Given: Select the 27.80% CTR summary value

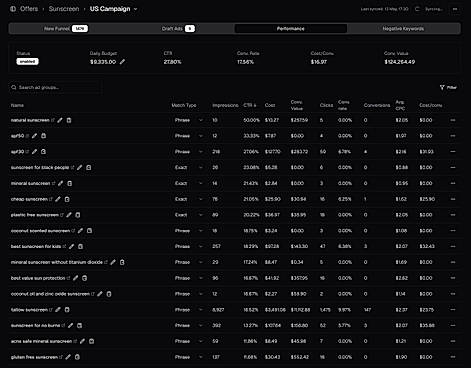Looking at the screenshot, I should pos(172,62).
